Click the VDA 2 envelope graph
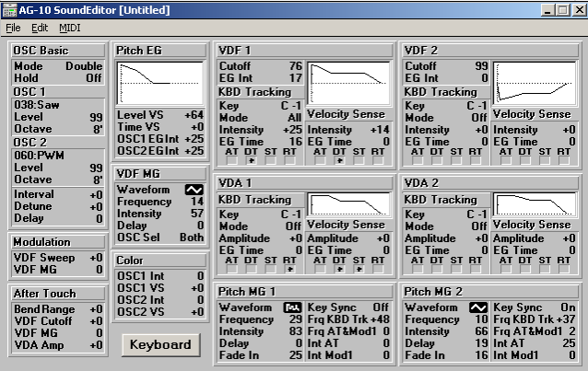This screenshot has height=371, width=588. (535, 204)
